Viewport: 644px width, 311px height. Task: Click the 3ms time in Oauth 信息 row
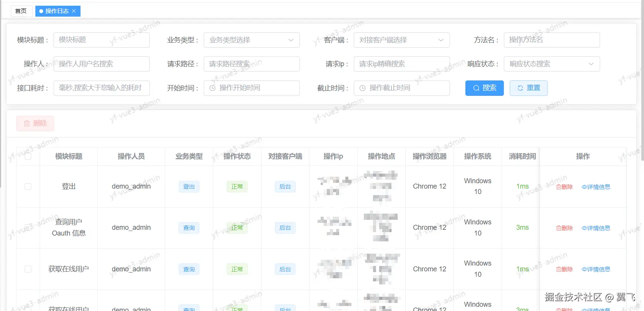[x=522, y=227]
